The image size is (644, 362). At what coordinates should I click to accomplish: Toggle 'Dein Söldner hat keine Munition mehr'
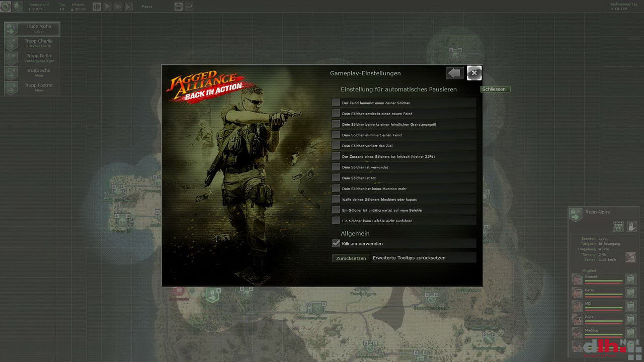tap(336, 188)
